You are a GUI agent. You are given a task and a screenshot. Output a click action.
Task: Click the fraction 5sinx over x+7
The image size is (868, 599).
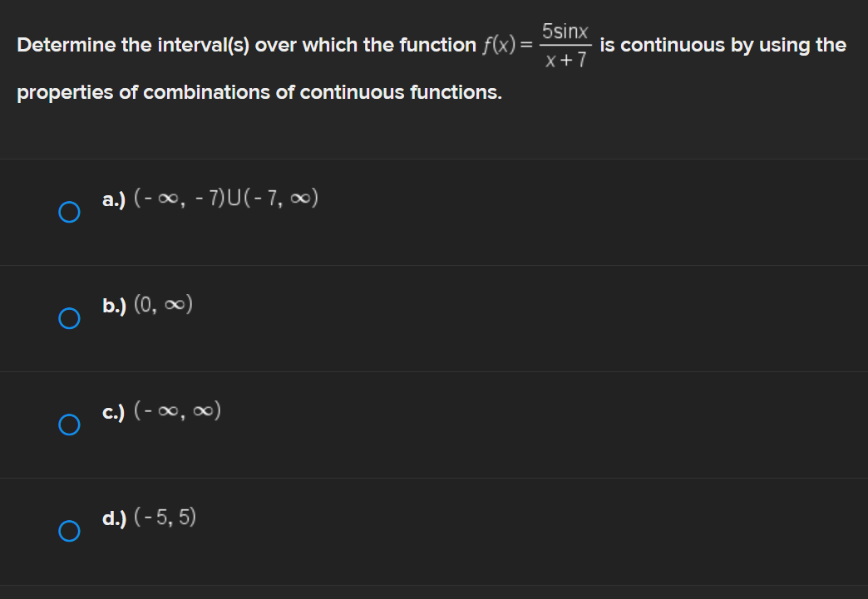coord(565,44)
